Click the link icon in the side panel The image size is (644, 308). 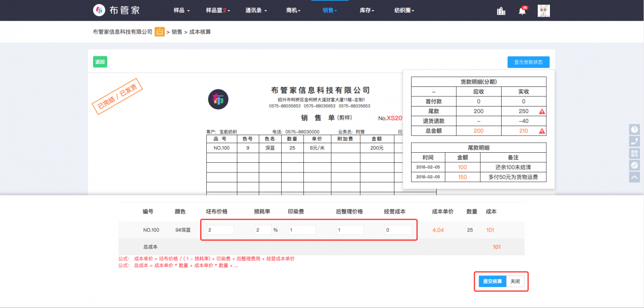(x=634, y=165)
